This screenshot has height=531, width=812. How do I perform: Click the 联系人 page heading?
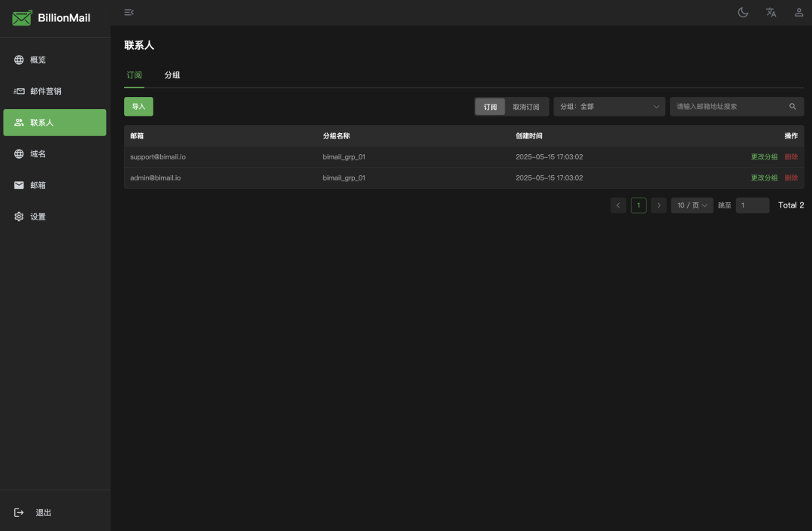139,45
